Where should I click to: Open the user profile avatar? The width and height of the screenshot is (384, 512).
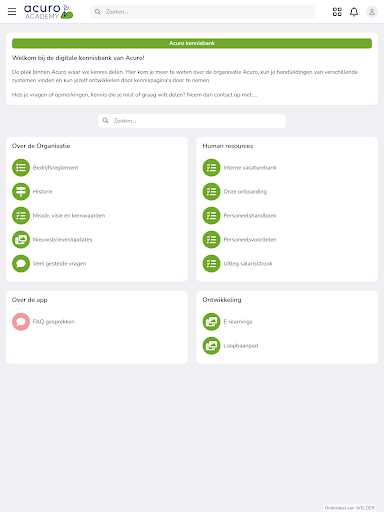pos(372,12)
